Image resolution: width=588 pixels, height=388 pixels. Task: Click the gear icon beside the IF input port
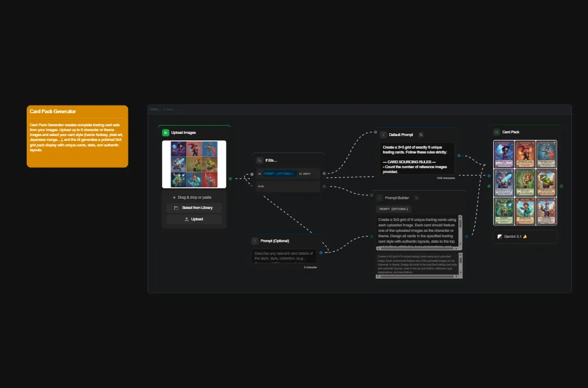coord(252,174)
